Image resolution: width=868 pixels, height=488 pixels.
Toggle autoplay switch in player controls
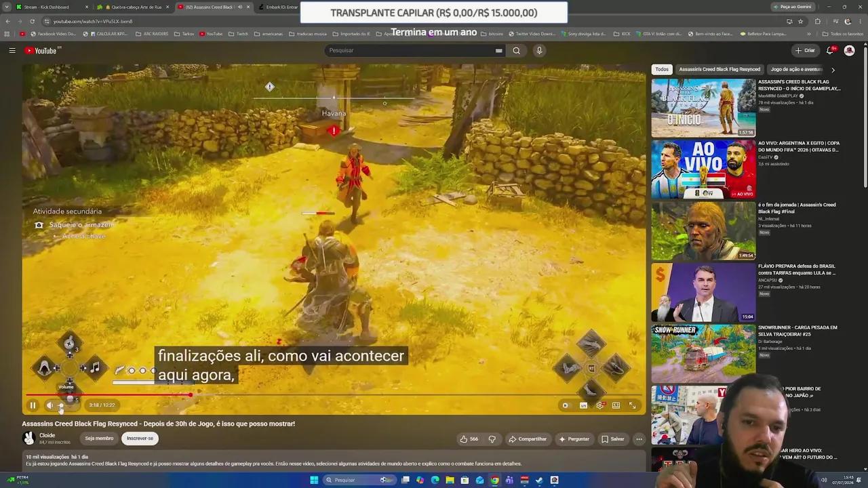tap(566, 405)
